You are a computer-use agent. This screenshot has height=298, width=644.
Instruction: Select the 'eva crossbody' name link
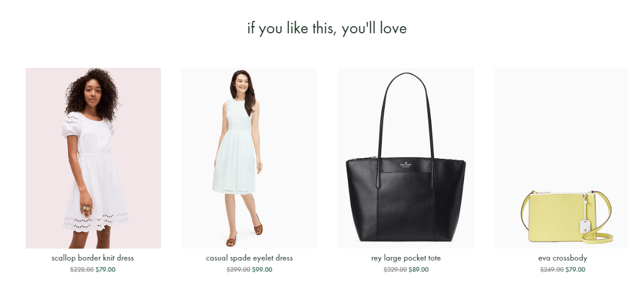[x=562, y=258]
